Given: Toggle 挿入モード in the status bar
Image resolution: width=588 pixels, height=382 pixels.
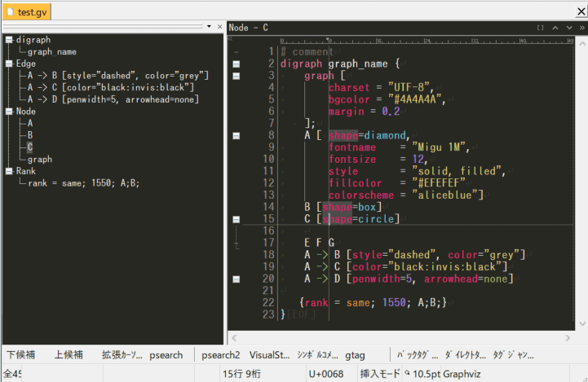Looking at the screenshot, I should click(x=380, y=373).
